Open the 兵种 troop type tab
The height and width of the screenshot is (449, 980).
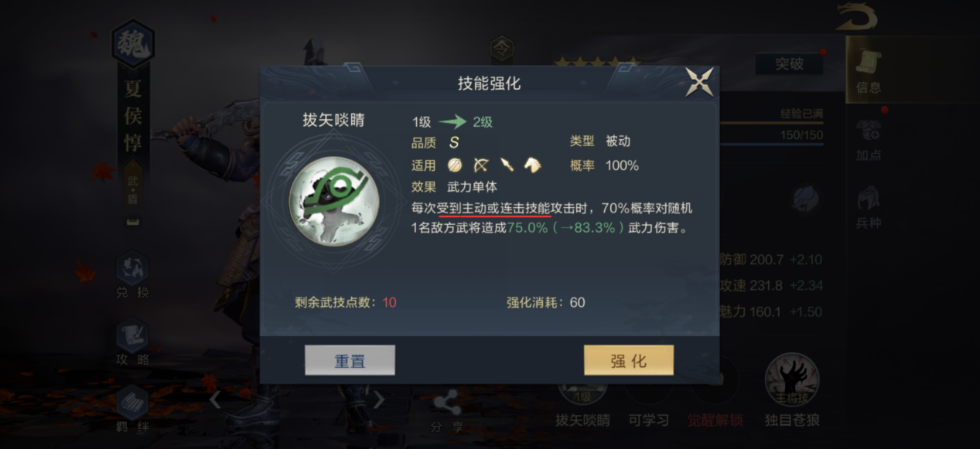point(869,207)
